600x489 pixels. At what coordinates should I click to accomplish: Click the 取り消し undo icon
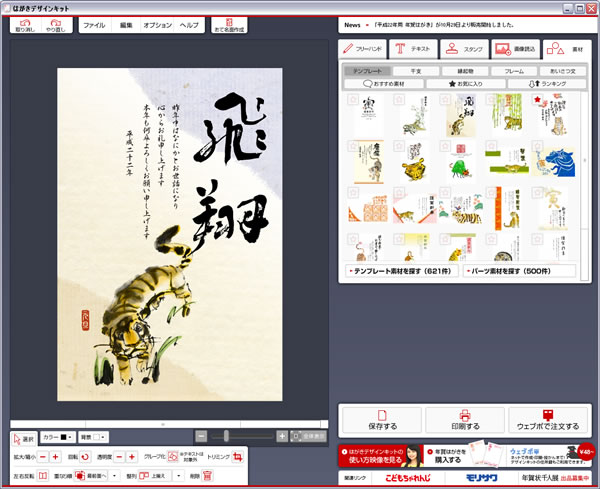[x=25, y=25]
